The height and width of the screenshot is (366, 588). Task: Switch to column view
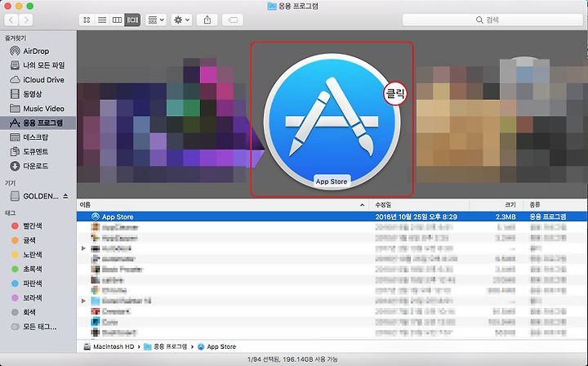click(117, 20)
